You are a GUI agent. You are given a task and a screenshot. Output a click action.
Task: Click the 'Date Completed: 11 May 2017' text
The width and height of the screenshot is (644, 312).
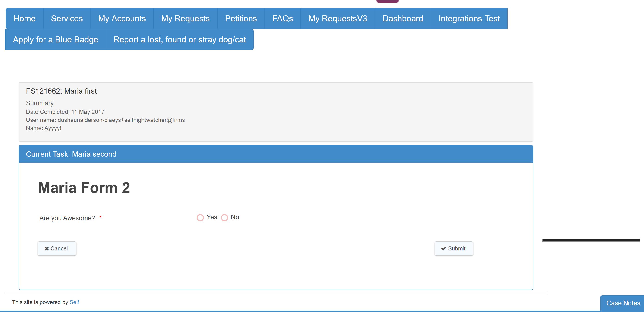(x=65, y=112)
